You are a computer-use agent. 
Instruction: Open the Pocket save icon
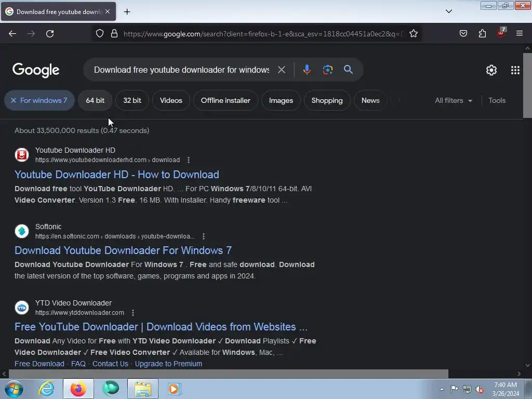click(x=463, y=34)
